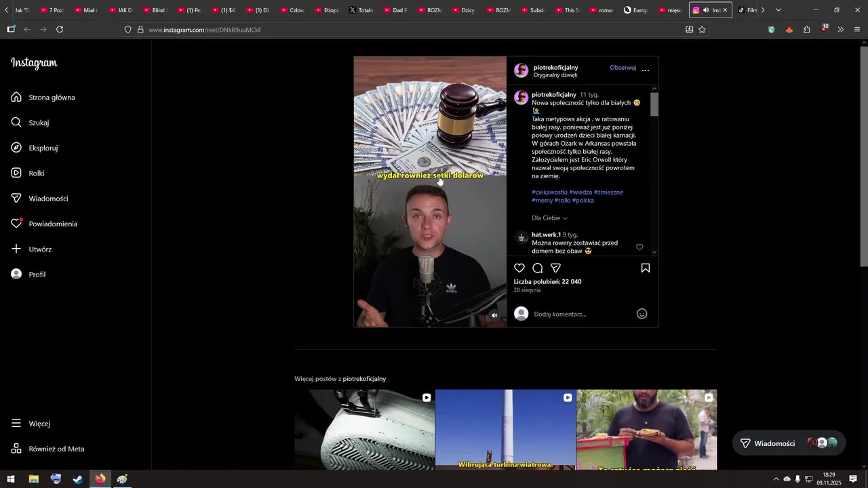
Task: Open piotrekoficjalny profile from post header
Action: [555, 67]
